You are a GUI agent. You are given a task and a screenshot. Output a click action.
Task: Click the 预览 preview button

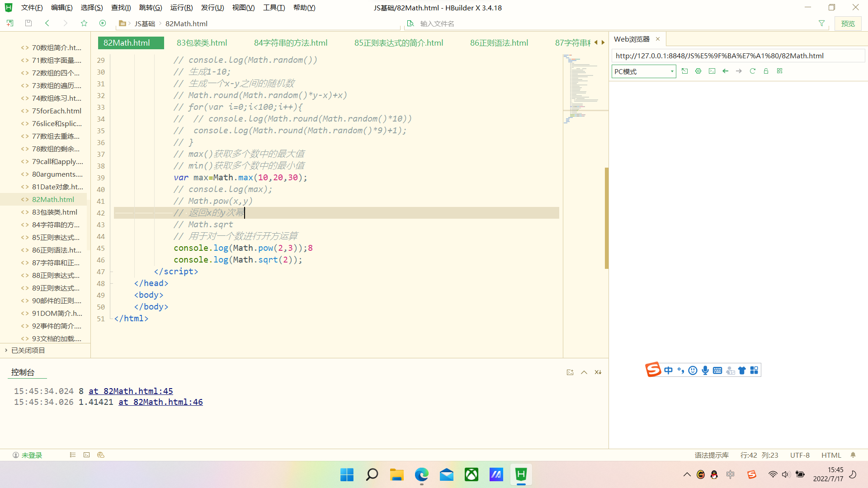click(848, 23)
